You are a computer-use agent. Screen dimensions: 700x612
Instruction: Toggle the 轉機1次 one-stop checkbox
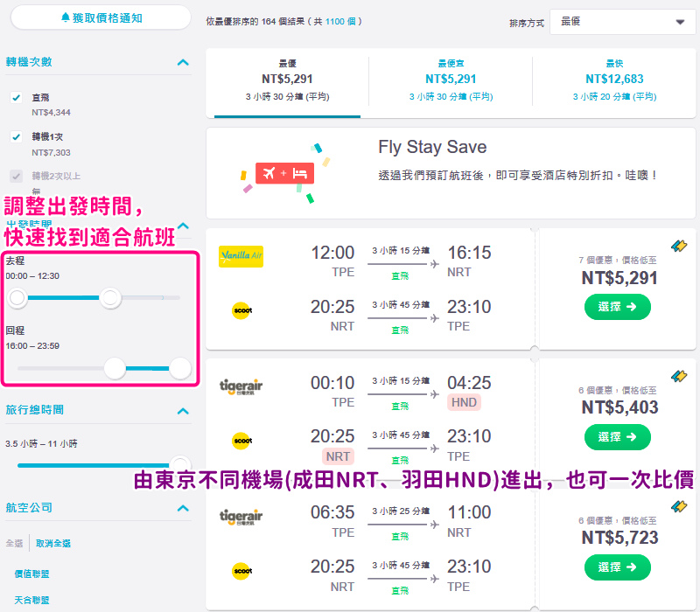tap(17, 137)
